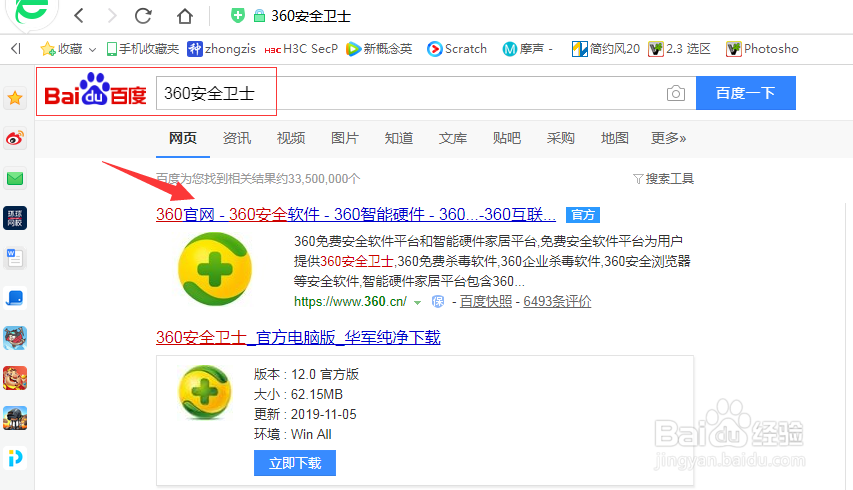Open the browser home page icon
Viewport: 853px width, 490px height.
184,16
